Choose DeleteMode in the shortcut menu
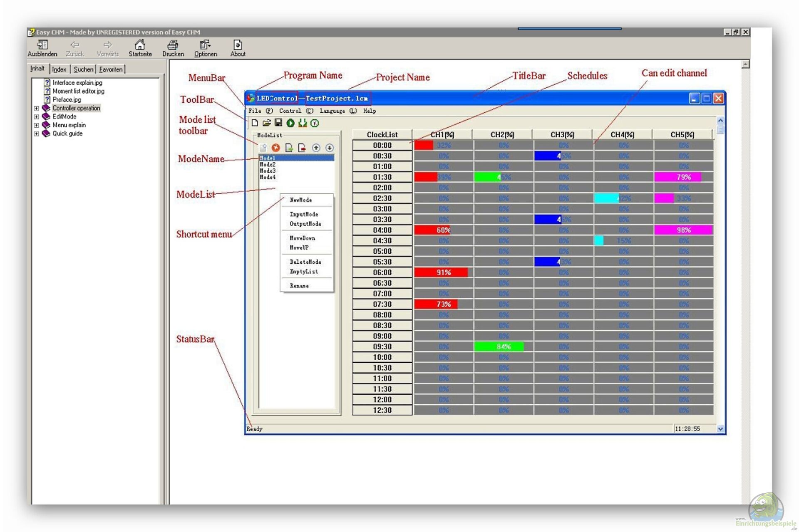 (305, 262)
